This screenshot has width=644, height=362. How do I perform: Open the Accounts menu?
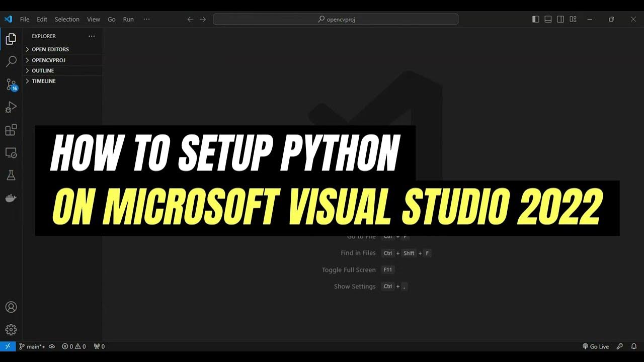tap(11, 307)
